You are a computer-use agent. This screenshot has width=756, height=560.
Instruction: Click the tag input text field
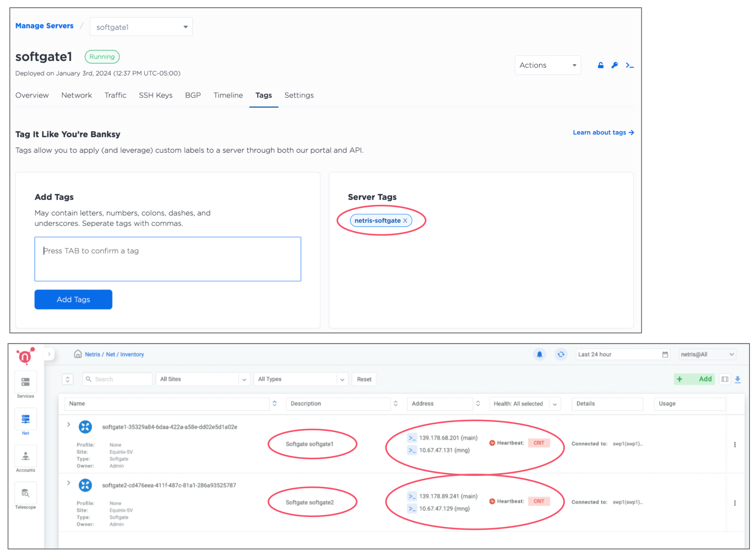click(168, 259)
